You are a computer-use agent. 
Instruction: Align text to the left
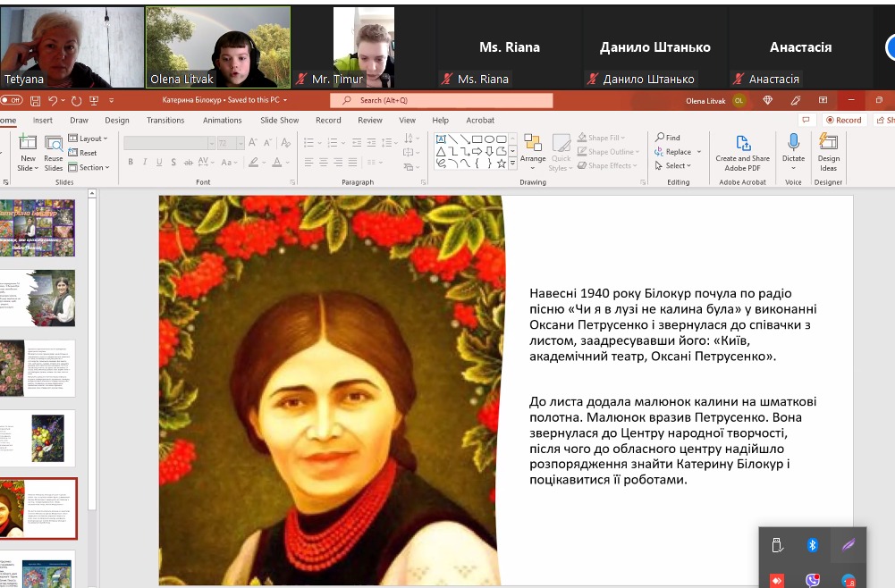click(x=308, y=162)
